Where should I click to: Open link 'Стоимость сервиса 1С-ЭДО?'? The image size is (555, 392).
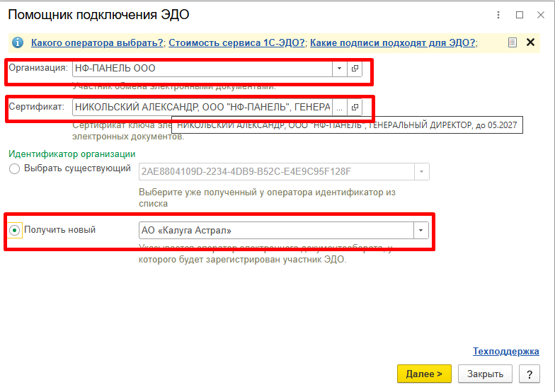point(236,42)
